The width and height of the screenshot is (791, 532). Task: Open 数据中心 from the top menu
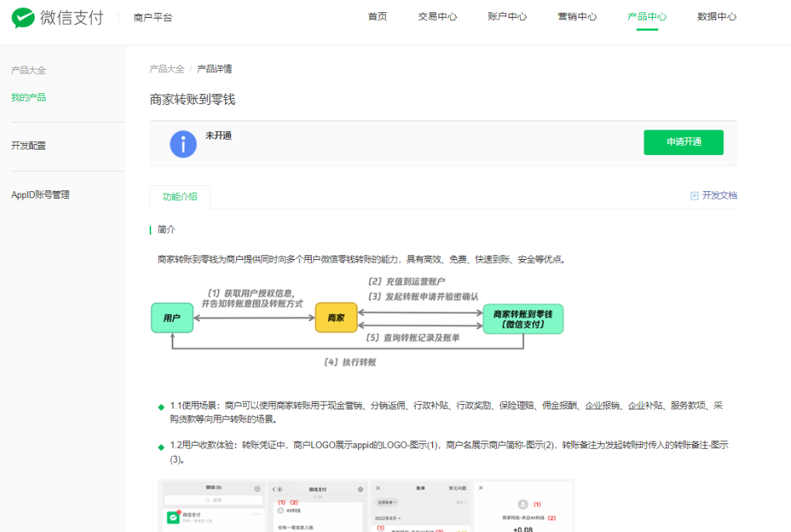[717, 17]
